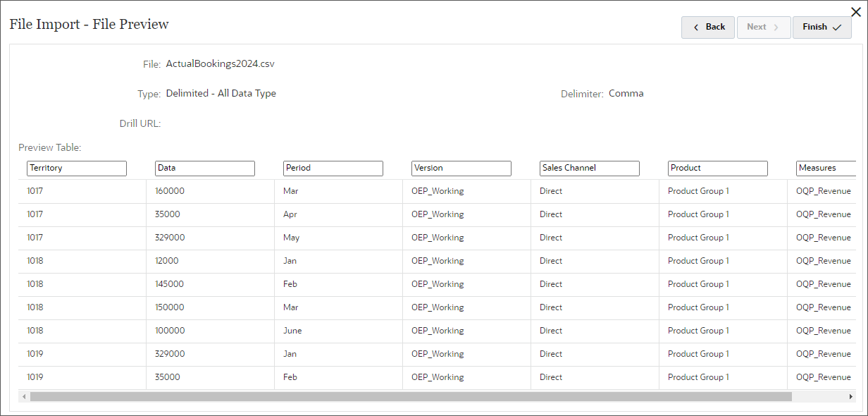This screenshot has height=416, width=868.
Task: Select the Data column header field
Action: pos(204,168)
